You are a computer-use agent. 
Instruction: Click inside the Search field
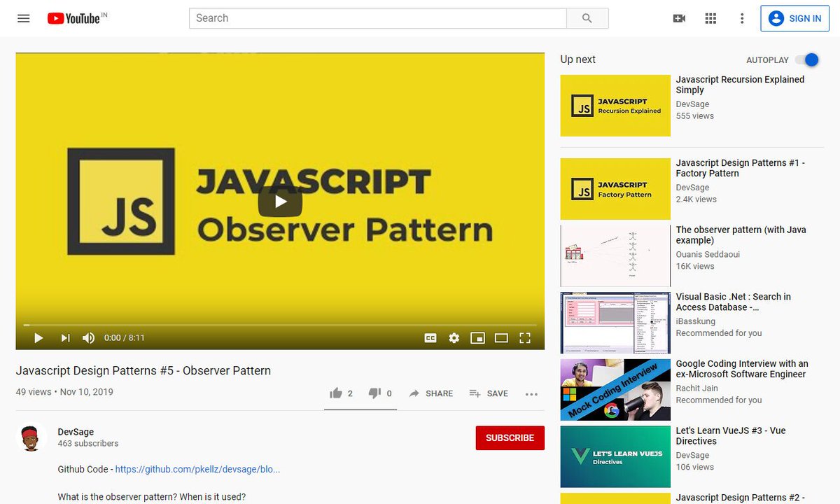[x=378, y=18]
